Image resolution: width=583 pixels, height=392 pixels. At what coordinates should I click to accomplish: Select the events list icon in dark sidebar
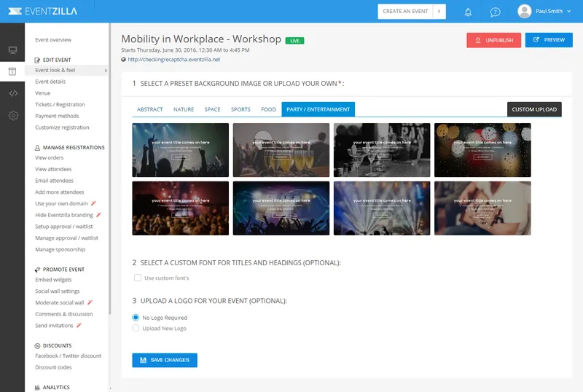12,71
